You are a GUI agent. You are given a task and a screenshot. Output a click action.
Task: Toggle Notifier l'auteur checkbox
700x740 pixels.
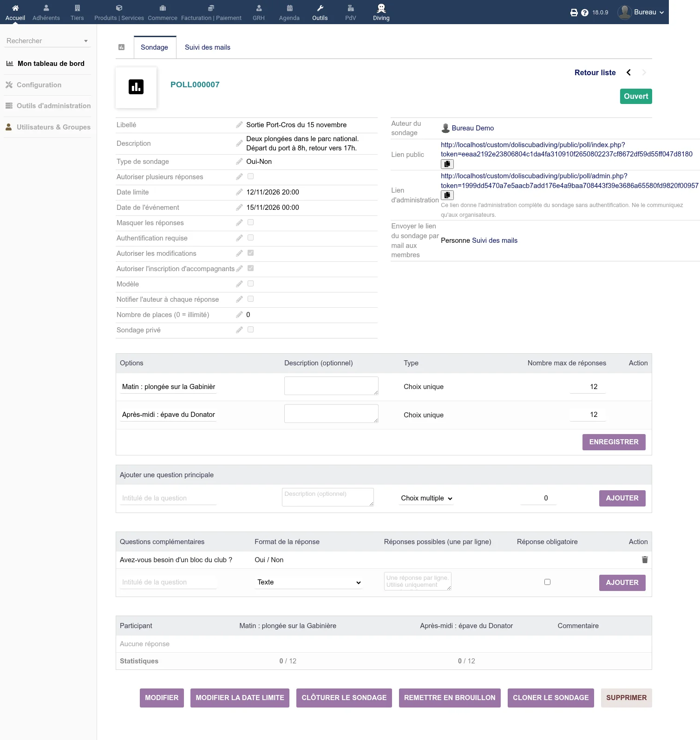(251, 299)
